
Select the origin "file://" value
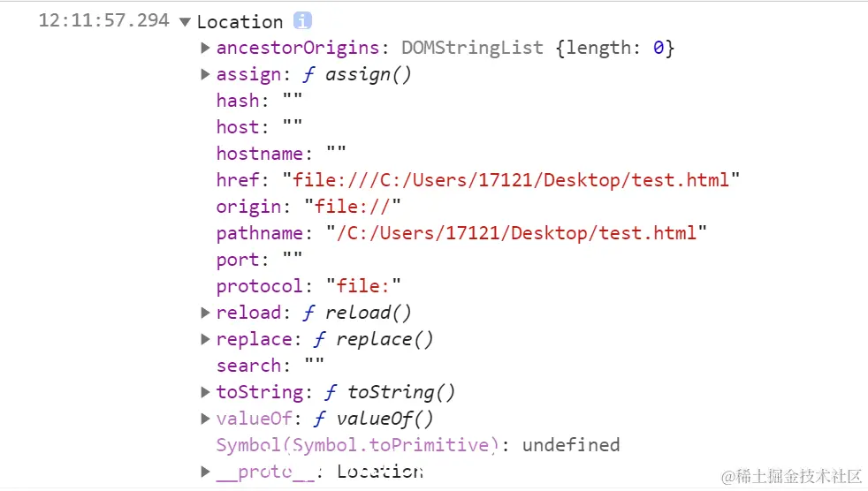(x=353, y=207)
